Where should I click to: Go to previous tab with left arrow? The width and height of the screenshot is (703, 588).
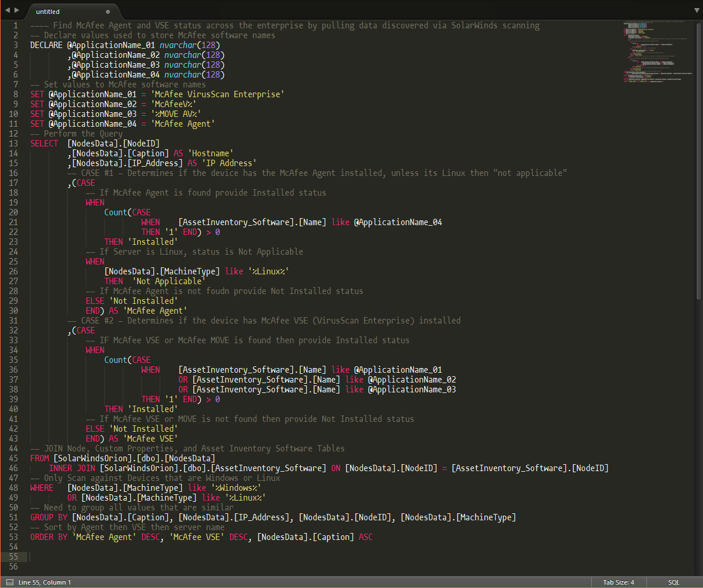click(x=8, y=10)
